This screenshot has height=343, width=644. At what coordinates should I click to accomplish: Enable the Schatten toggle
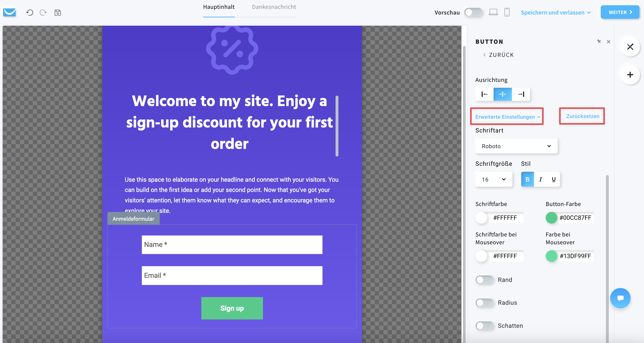[485, 325]
